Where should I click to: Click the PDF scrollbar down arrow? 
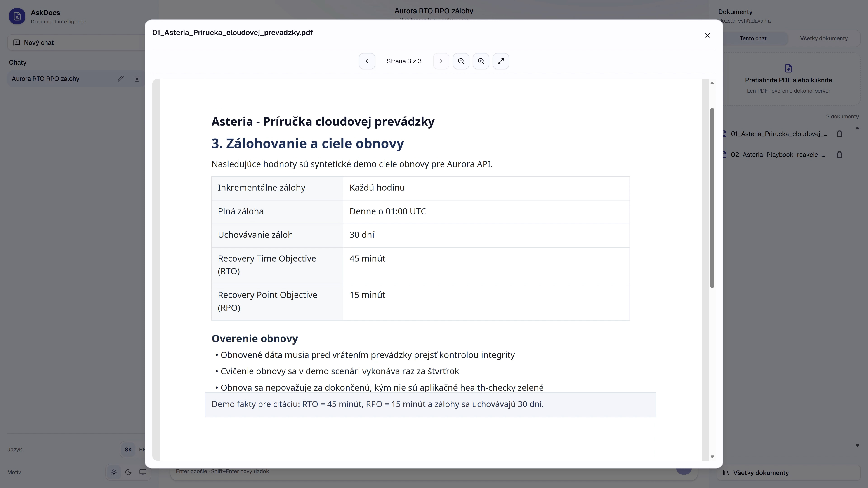(x=712, y=457)
